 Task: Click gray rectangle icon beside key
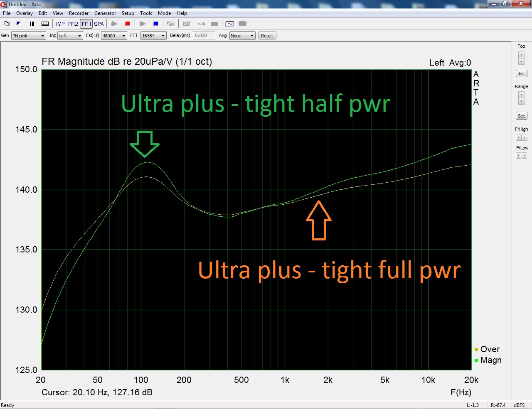click(214, 24)
